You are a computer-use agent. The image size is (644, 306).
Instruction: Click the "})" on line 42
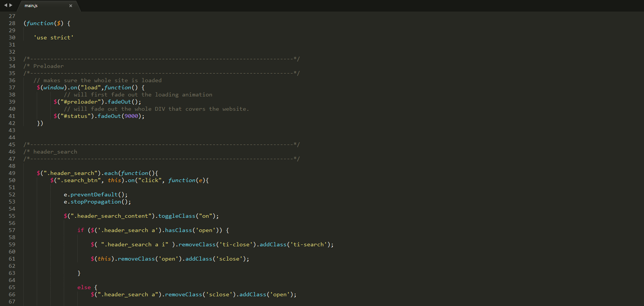(40, 123)
